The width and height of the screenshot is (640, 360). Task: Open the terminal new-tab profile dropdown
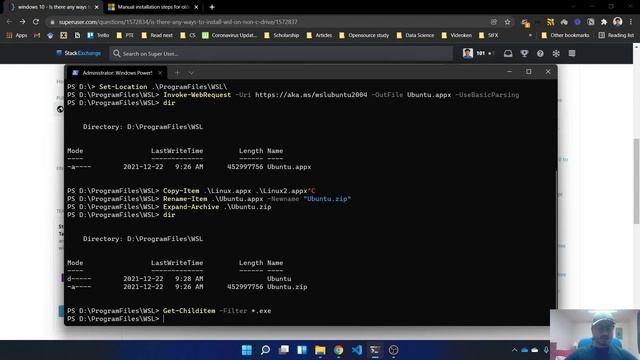pyautogui.click(x=191, y=73)
